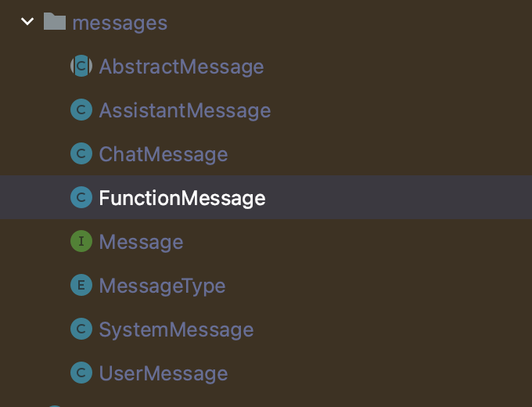Click the SystemMessage class icon
Screen dimensions: 532x407
pos(81,330)
